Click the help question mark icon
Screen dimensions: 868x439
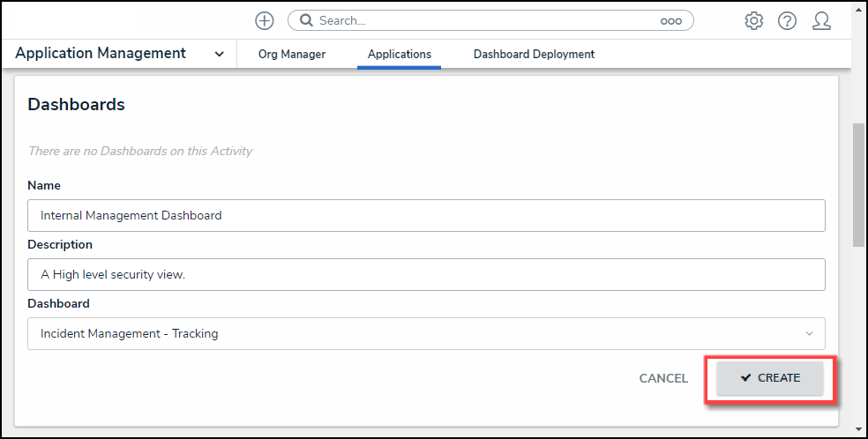click(787, 20)
